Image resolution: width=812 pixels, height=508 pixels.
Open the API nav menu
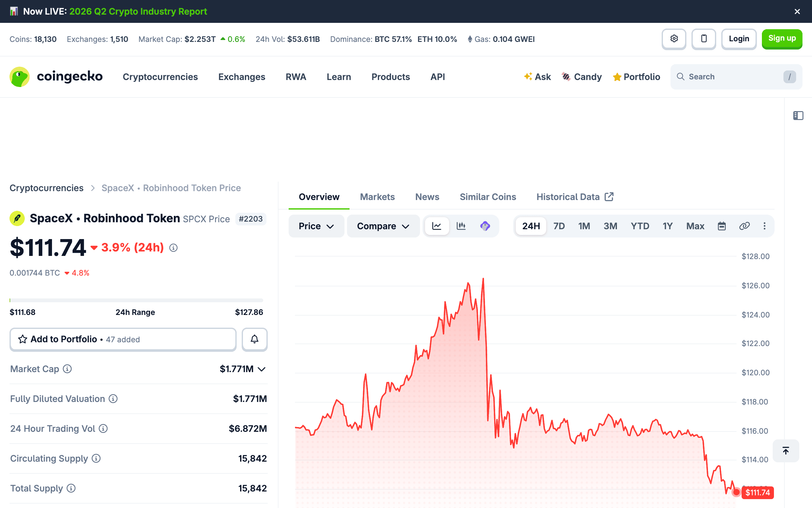437,77
